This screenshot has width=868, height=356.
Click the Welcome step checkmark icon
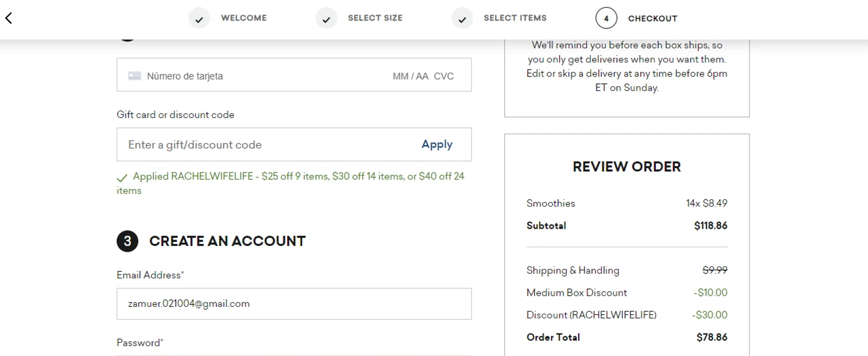(x=199, y=19)
